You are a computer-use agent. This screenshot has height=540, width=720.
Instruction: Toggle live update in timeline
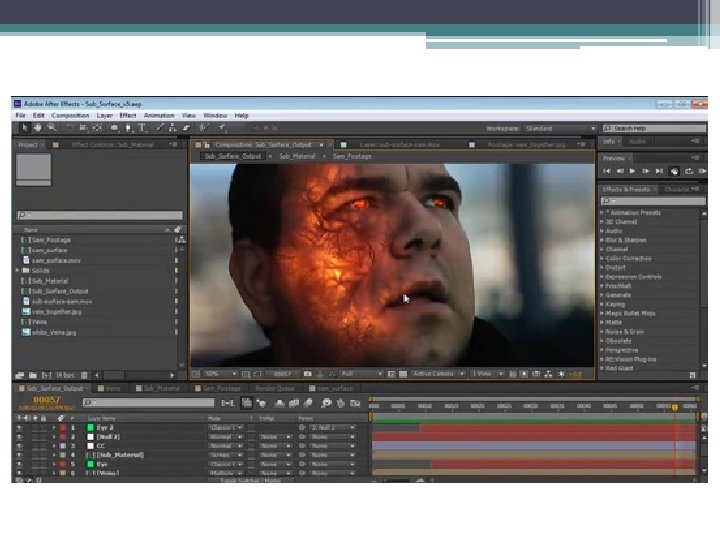tap(247, 403)
